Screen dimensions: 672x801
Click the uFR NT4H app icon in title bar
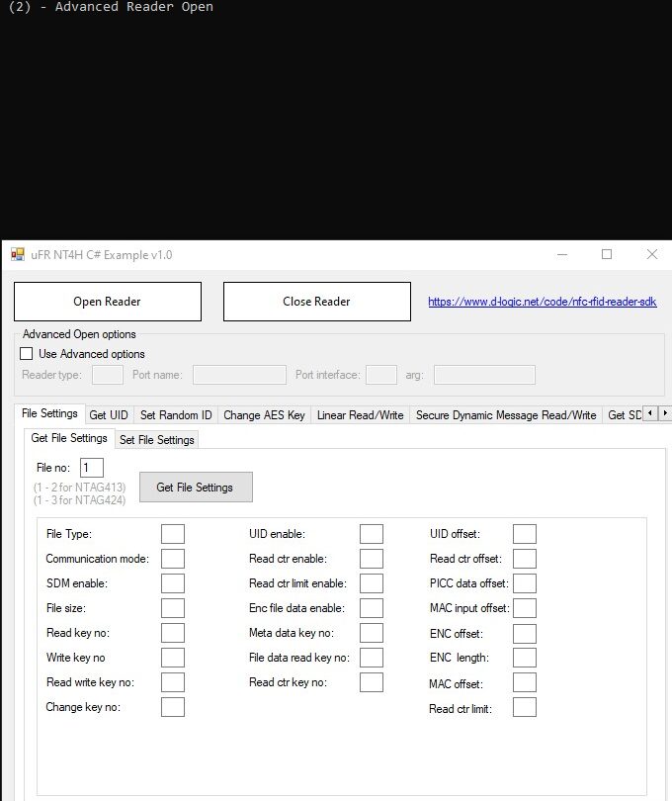18,254
